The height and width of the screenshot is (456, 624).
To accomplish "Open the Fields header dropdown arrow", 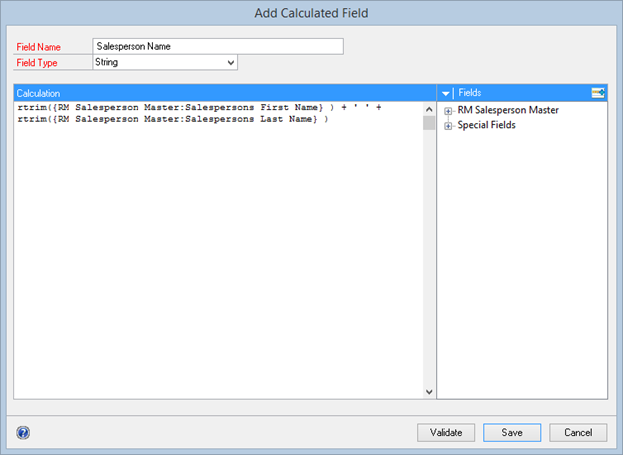I will click(446, 94).
